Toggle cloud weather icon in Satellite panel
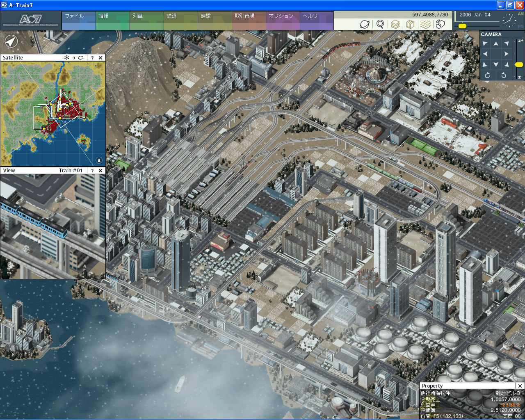The image size is (525, 420). tap(81, 58)
